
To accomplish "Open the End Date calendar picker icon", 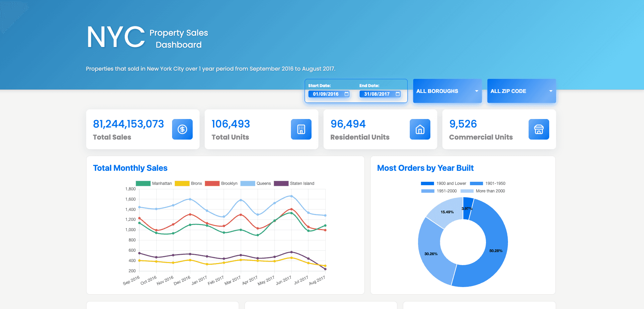I will [x=398, y=94].
